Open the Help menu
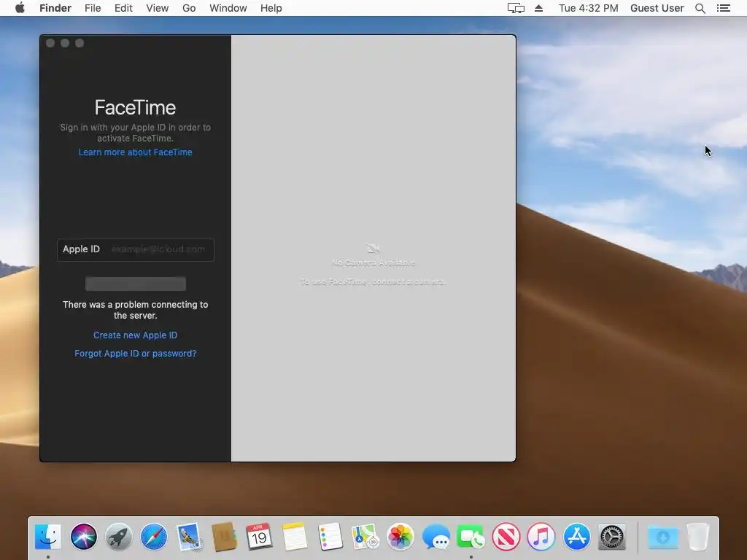This screenshot has width=747, height=560. click(271, 8)
